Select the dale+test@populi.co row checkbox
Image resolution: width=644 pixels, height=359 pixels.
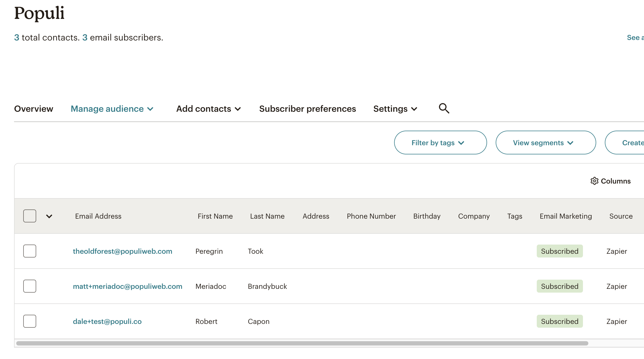pos(30,321)
